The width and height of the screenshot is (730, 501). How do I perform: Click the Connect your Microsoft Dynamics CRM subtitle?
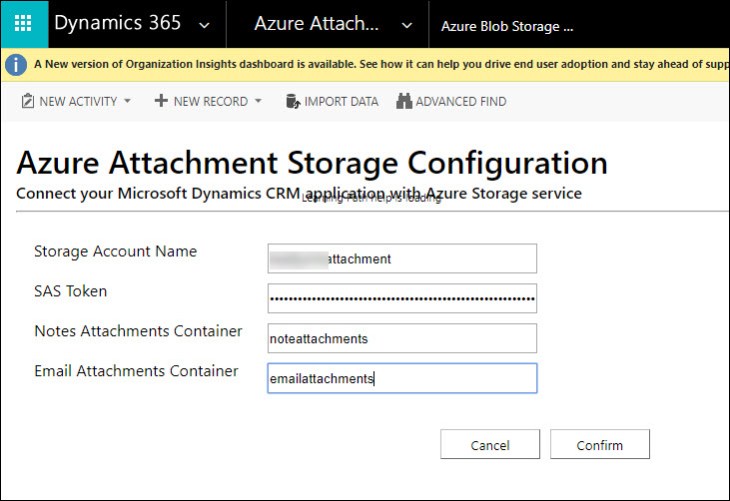click(x=299, y=193)
